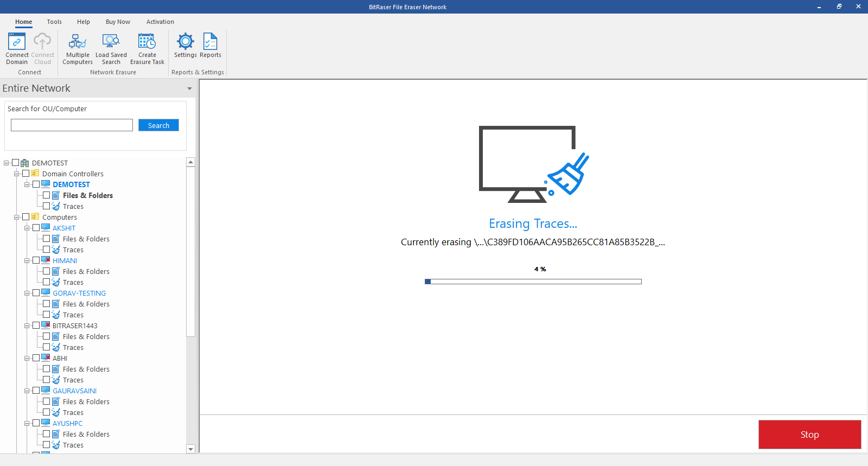Viewport: 868px width, 466px height.
Task: Open the Connect Domain tool
Action: coord(17,48)
